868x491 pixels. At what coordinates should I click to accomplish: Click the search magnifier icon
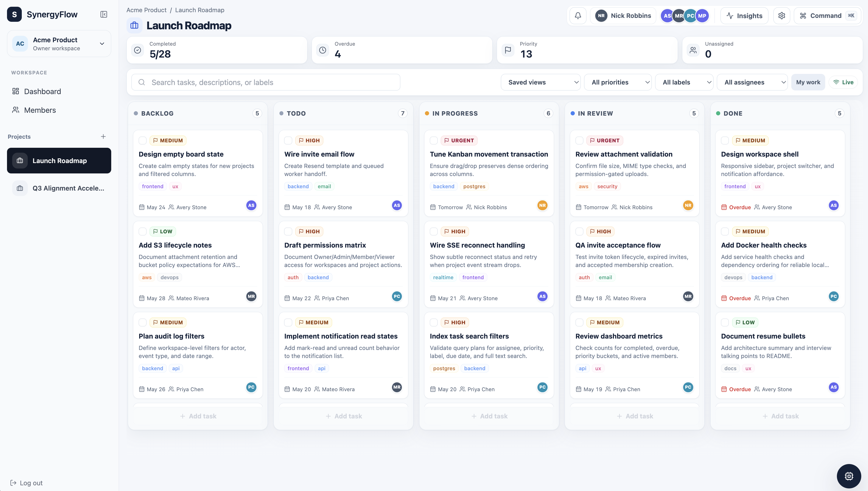[142, 82]
